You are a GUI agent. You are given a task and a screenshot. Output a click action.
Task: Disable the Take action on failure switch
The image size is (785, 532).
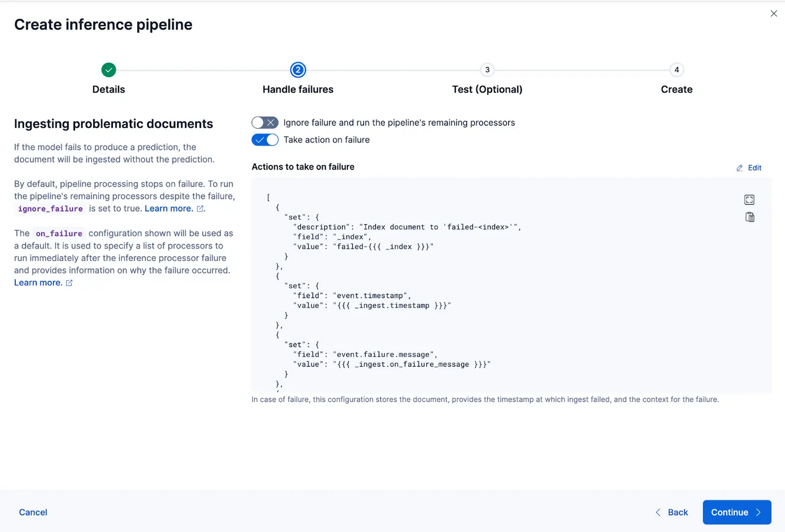point(265,140)
